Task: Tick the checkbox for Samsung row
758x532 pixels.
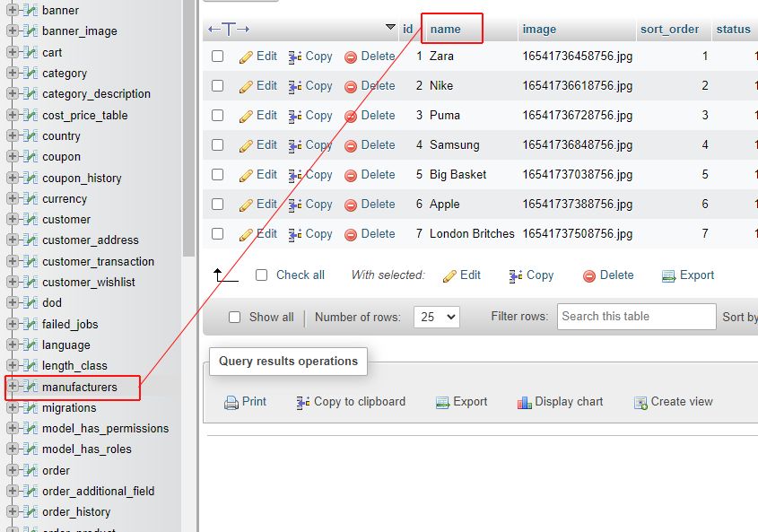Action: tap(218, 144)
